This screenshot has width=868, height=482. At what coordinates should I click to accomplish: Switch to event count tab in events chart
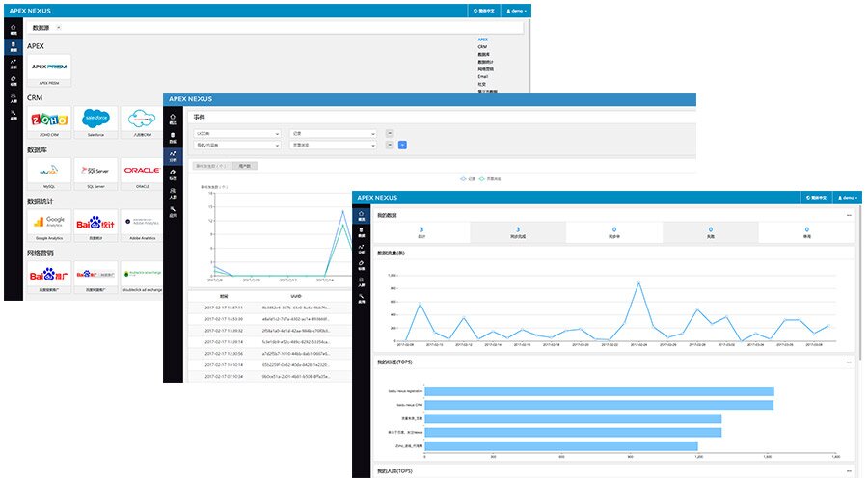[x=211, y=166]
